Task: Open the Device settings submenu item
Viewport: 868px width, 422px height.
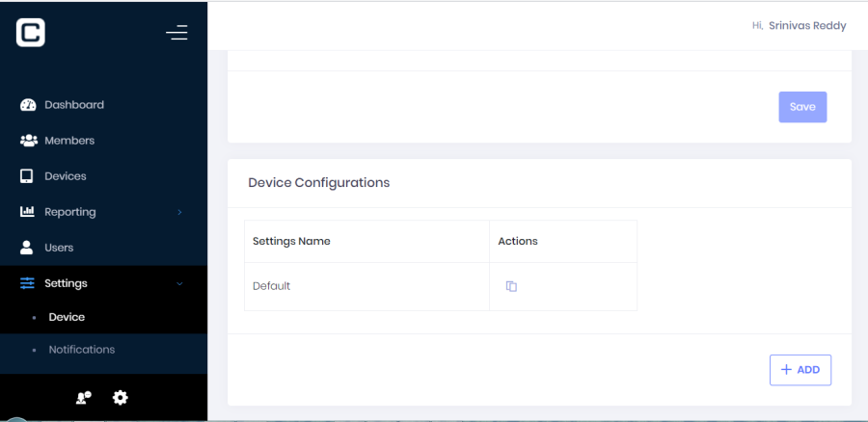Action: [67, 317]
